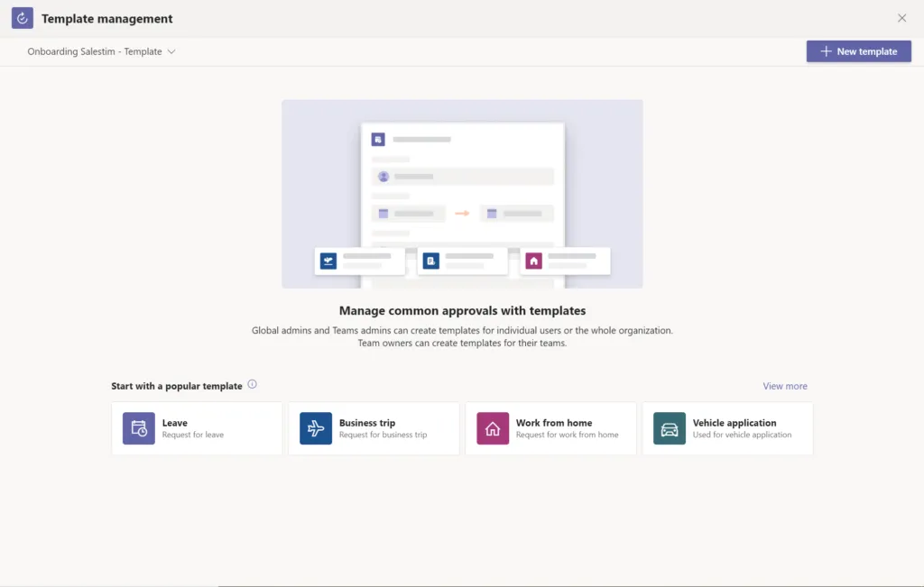Click the templates illustration image
The image size is (924, 587).
(462, 194)
